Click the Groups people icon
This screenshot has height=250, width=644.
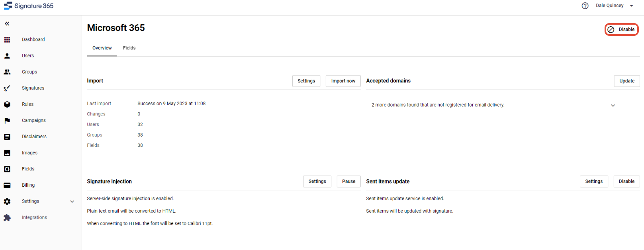7,72
